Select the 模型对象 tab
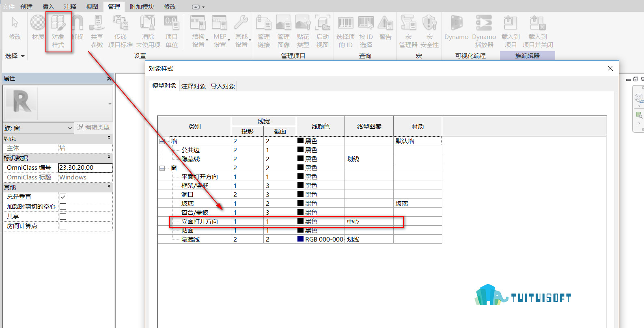This screenshot has height=328, width=644. [x=164, y=86]
